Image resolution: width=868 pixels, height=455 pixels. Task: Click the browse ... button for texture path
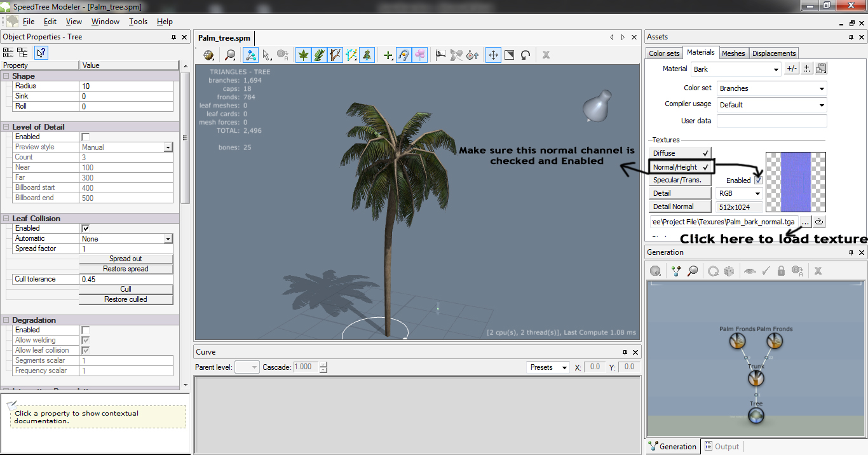pyautogui.click(x=805, y=222)
